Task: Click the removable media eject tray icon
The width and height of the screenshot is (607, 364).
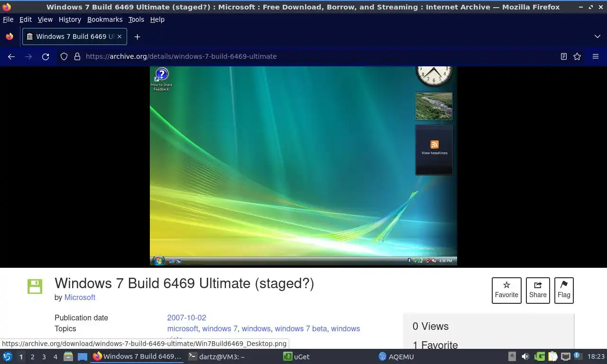Action: tap(512, 356)
